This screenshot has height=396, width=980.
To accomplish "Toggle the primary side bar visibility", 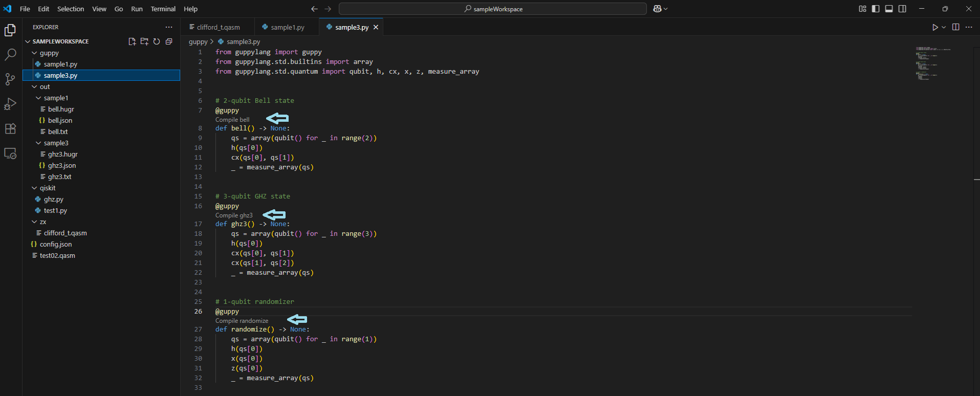I will [876, 9].
